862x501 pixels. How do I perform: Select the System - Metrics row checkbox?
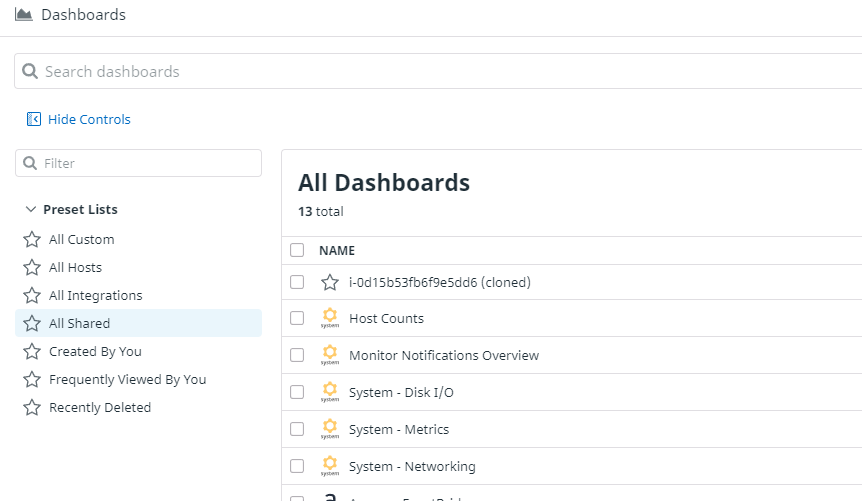point(297,429)
